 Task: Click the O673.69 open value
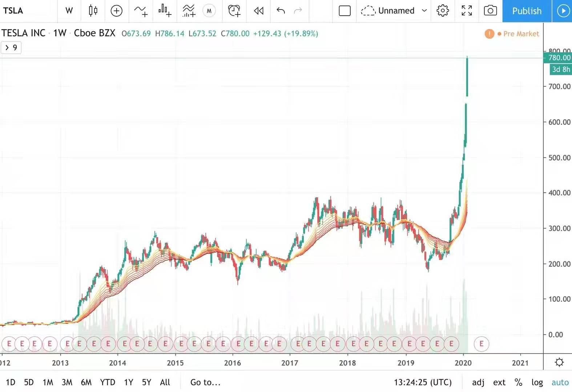click(x=136, y=34)
